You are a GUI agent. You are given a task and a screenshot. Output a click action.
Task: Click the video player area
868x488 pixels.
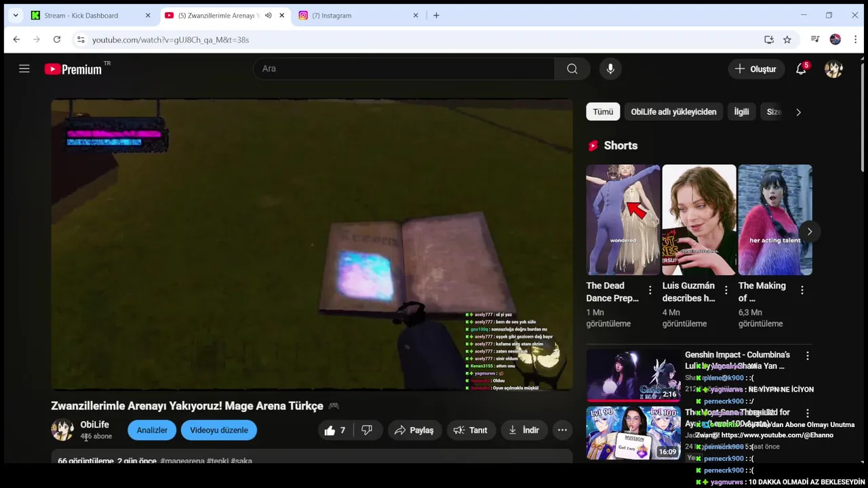click(x=312, y=244)
